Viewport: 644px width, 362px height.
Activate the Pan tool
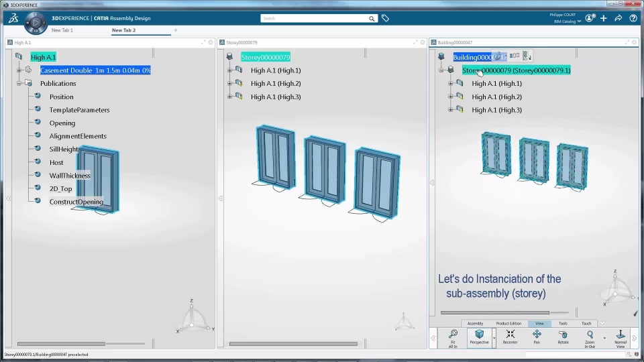[x=537, y=337]
